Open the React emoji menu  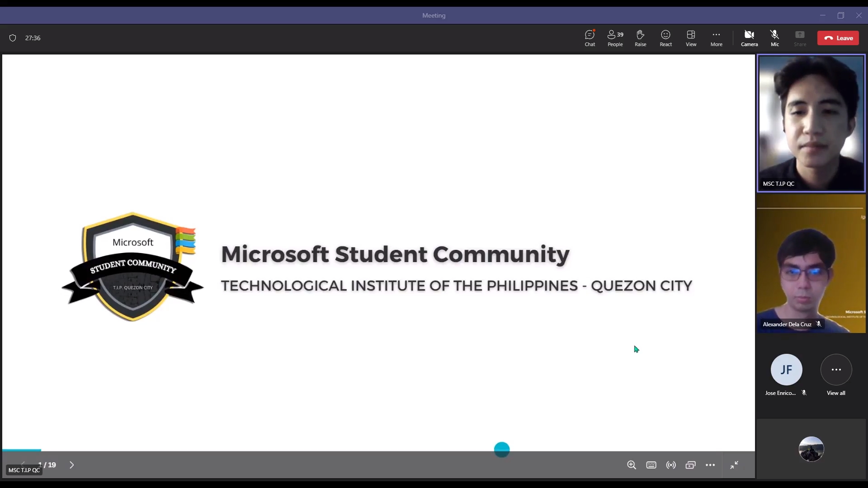pos(665,38)
